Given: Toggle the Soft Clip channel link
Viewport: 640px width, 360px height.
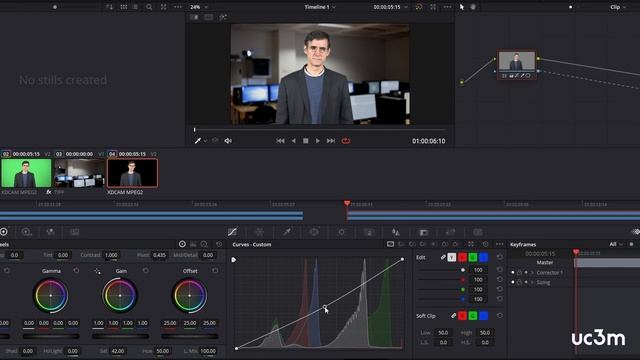Looking at the screenshot, I should click(x=453, y=316).
